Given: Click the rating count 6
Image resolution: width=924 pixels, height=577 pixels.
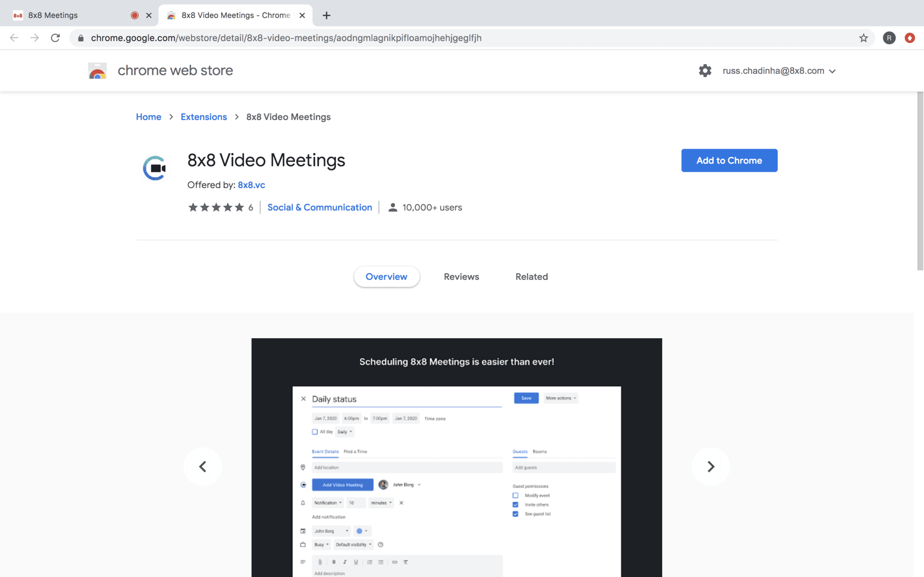Looking at the screenshot, I should point(251,207).
